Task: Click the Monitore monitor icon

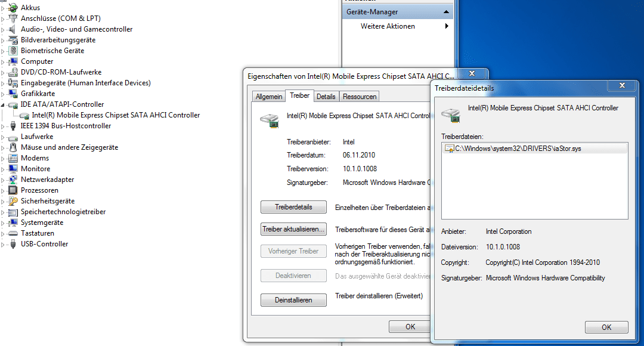Action: tap(13, 169)
